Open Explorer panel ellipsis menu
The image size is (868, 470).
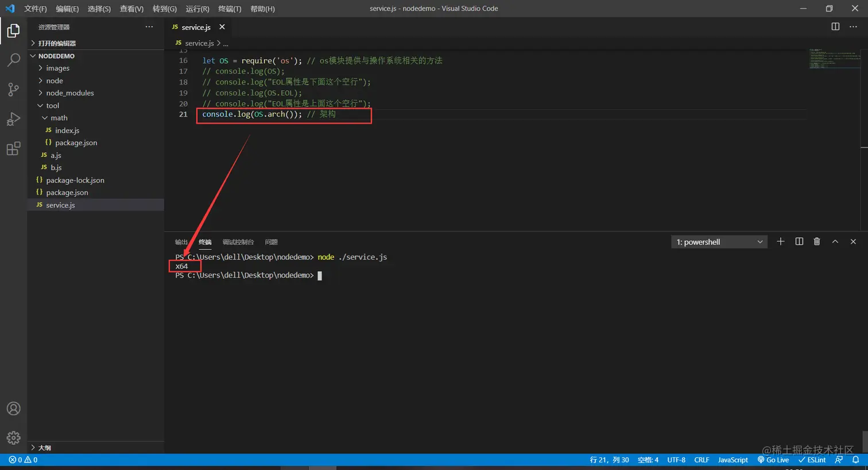pos(149,27)
